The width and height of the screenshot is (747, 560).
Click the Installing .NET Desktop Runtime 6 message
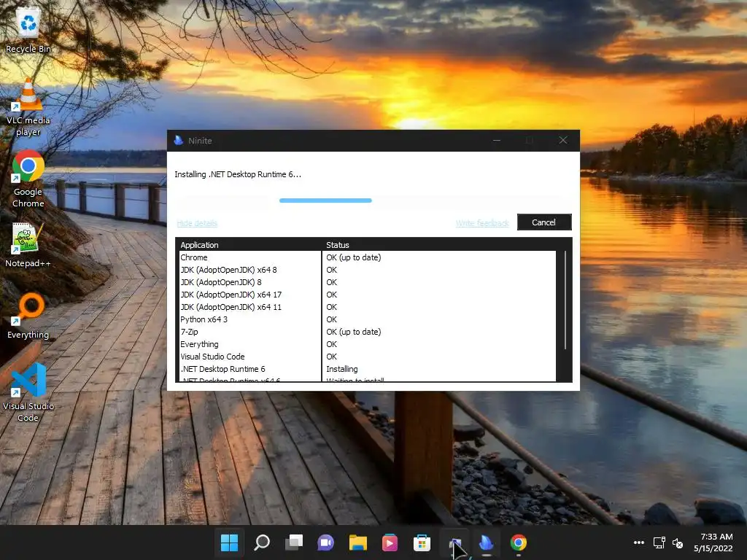point(238,174)
